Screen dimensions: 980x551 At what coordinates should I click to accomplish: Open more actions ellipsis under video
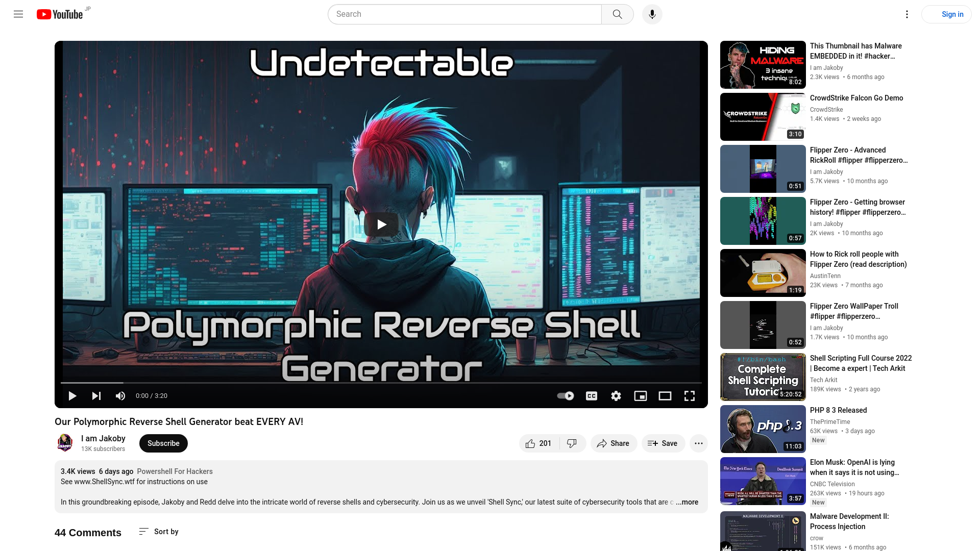(x=699, y=443)
